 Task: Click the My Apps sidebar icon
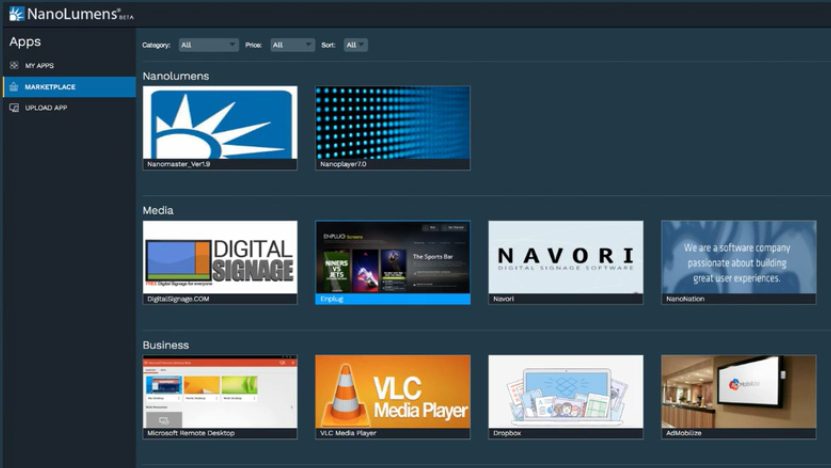14,65
